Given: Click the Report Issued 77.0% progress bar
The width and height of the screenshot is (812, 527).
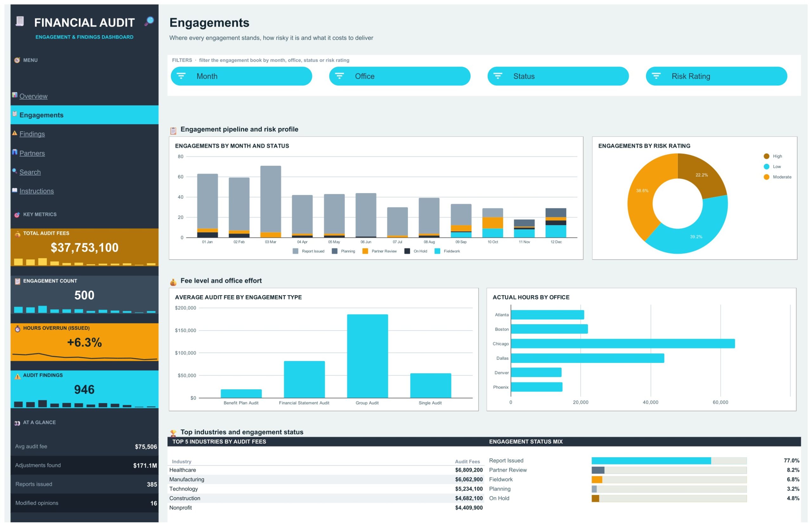Looking at the screenshot, I should pyautogui.click(x=669, y=461).
